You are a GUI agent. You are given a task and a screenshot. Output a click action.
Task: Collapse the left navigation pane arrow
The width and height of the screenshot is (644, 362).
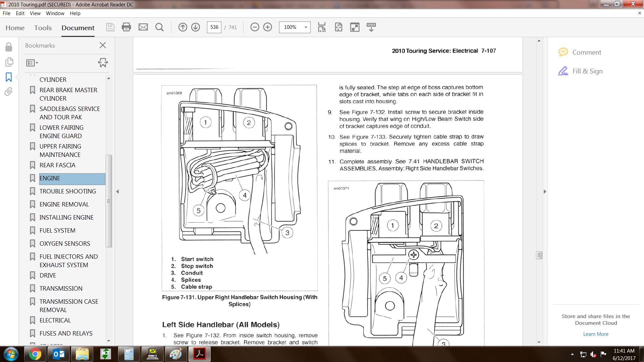coord(117,191)
